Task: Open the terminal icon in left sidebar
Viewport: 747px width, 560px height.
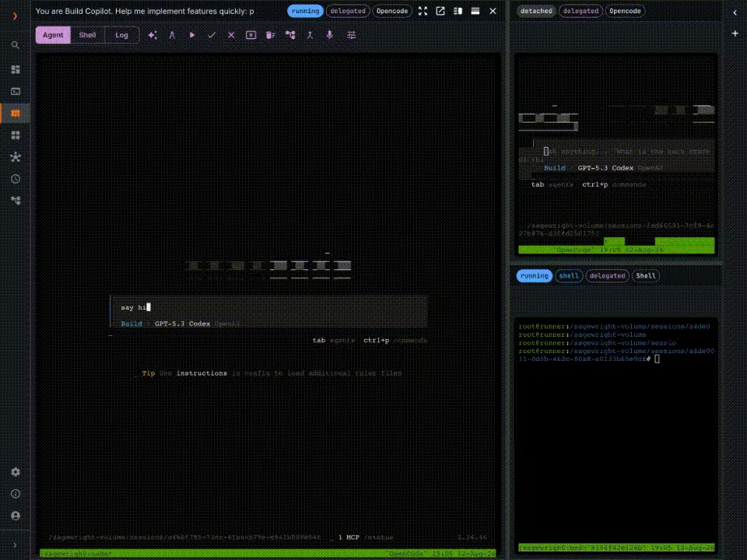Action: click(16, 92)
